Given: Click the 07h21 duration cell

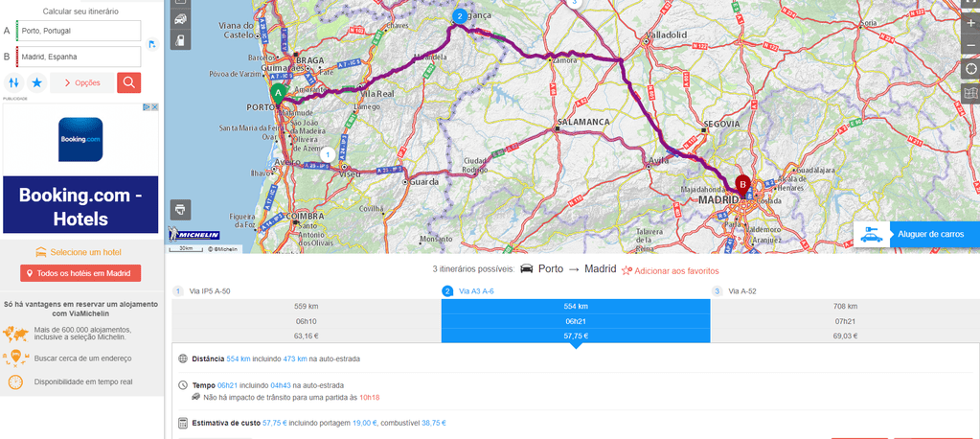Looking at the screenshot, I should click(x=845, y=321).
